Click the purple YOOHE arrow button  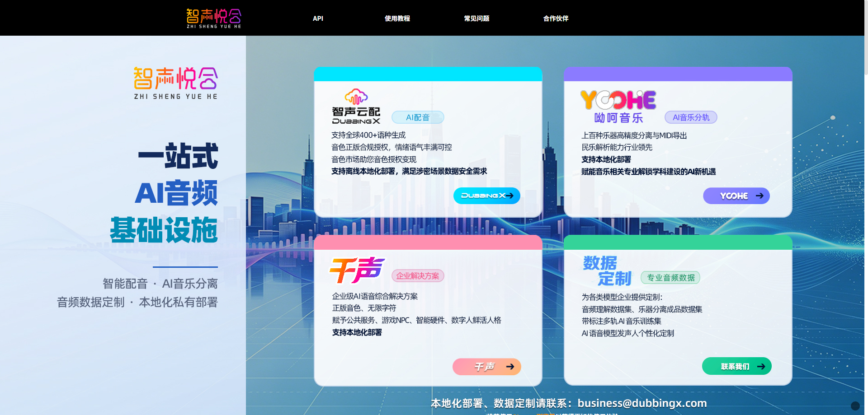pos(736,196)
